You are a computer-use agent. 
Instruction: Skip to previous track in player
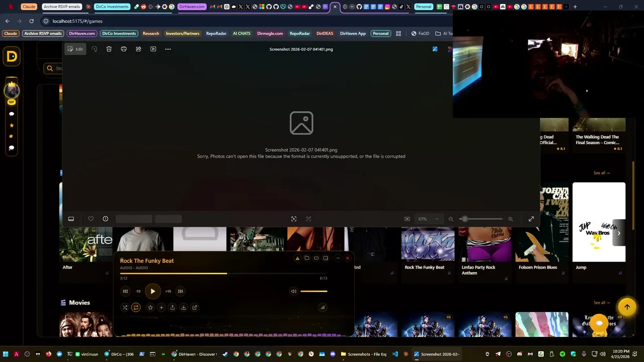point(125,291)
